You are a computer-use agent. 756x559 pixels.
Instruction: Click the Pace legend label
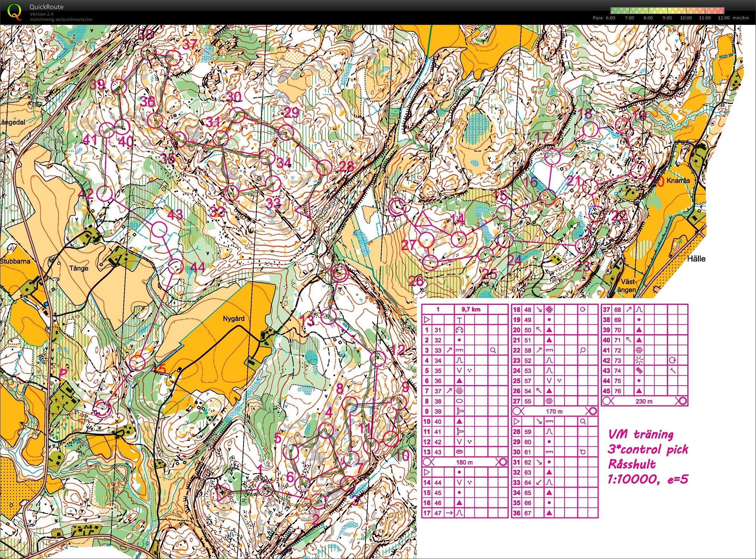(x=598, y=18)
